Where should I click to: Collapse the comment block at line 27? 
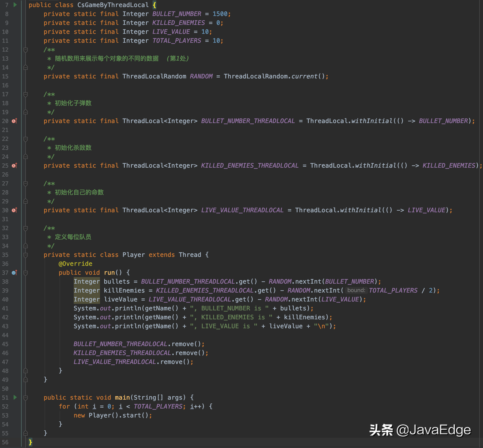pyautogui.click(x=25, y=184)
